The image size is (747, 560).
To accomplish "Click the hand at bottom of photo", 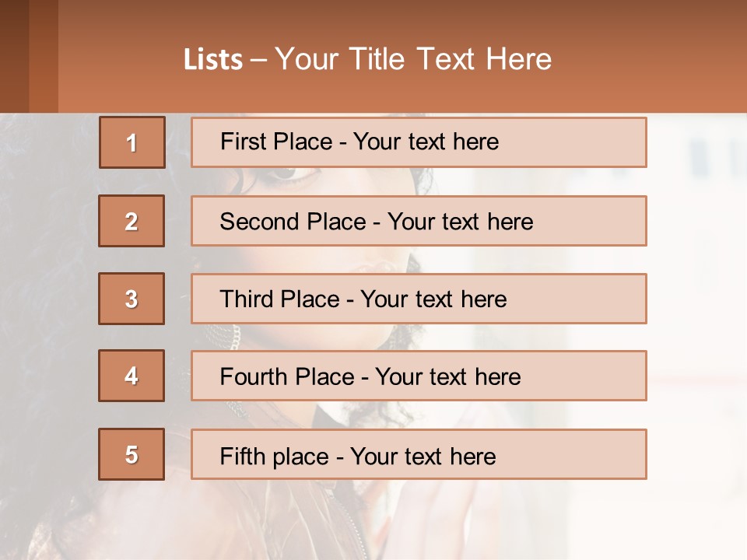I will click(x=467, y=521).
